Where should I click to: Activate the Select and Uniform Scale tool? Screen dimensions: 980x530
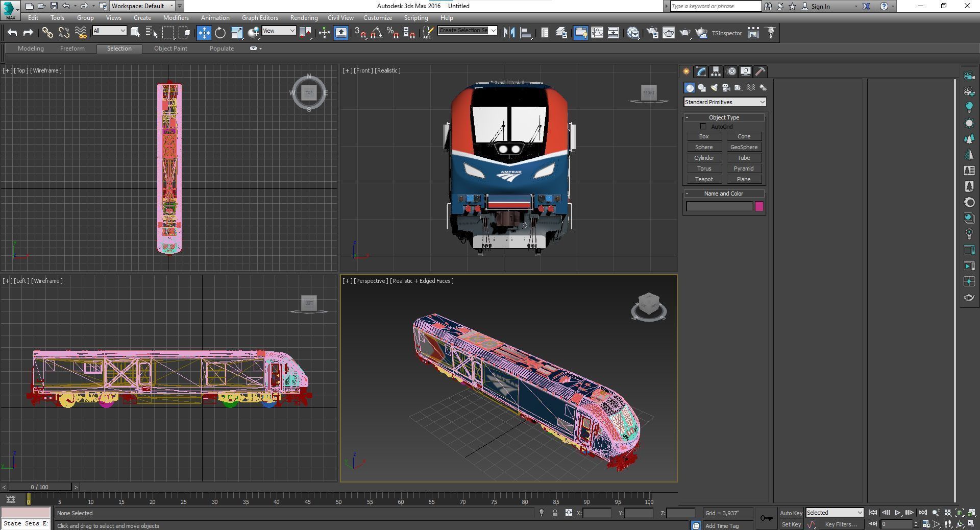pyautogui.click(x=237, y=33)
